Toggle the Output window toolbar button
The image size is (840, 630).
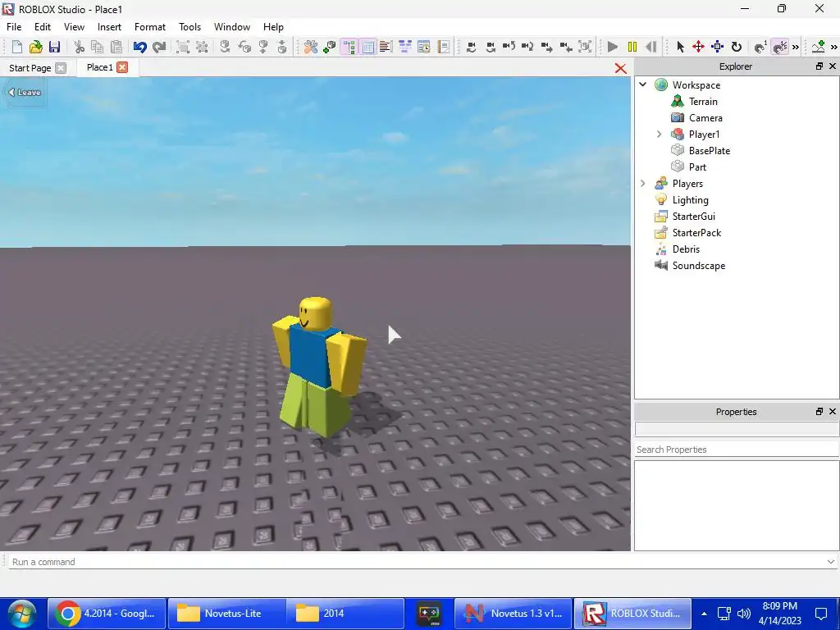point(386,47)
